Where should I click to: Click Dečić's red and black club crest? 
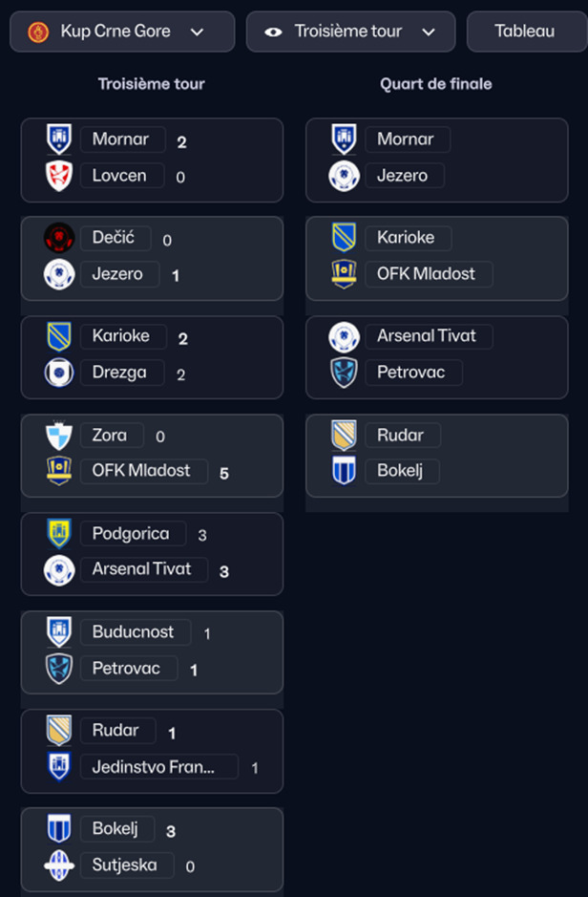point(59,238)
